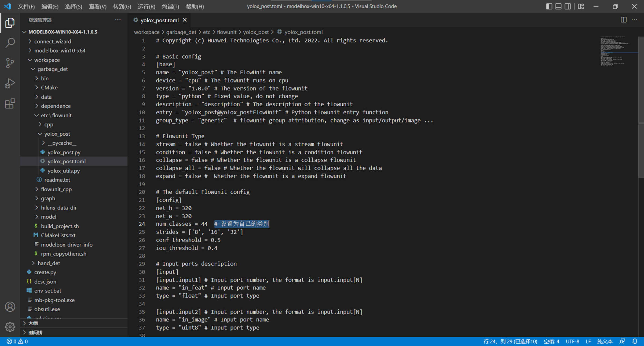This screenshot has height=346, width=644.
Task: Open Manage gear icon in activity bar
Action: click(10, 327)
